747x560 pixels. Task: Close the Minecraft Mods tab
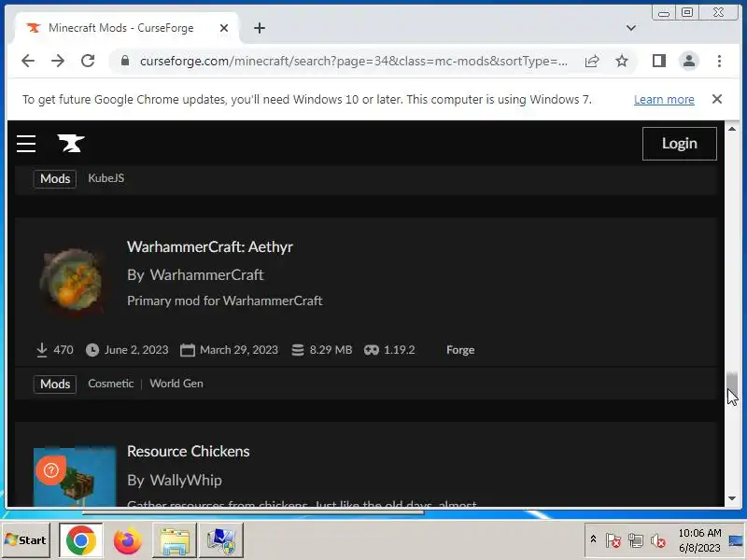(224, 28)
